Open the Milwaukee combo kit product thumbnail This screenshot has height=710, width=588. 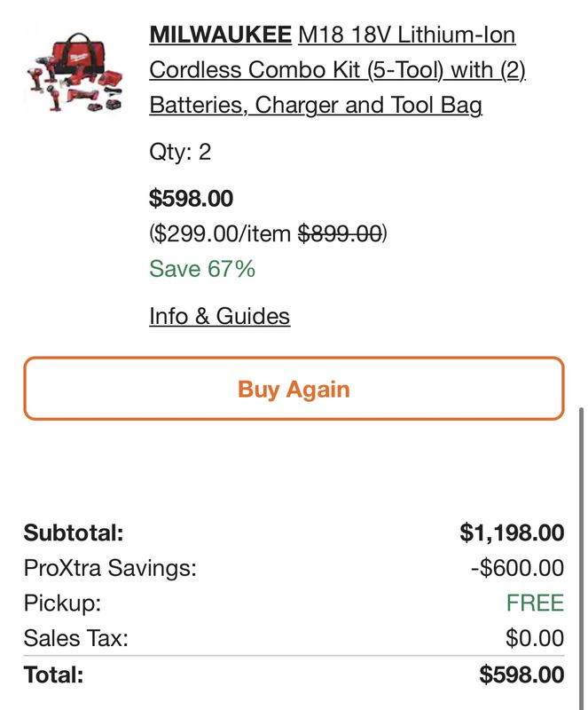tap(74, 73)
